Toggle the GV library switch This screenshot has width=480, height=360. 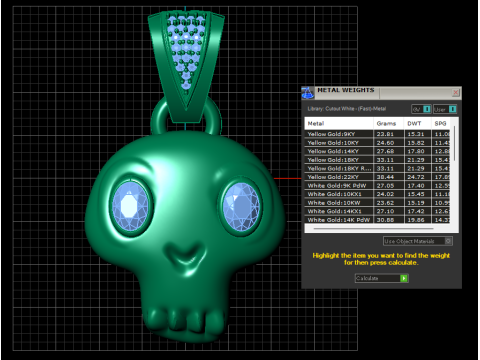click(x=421, y=109)
